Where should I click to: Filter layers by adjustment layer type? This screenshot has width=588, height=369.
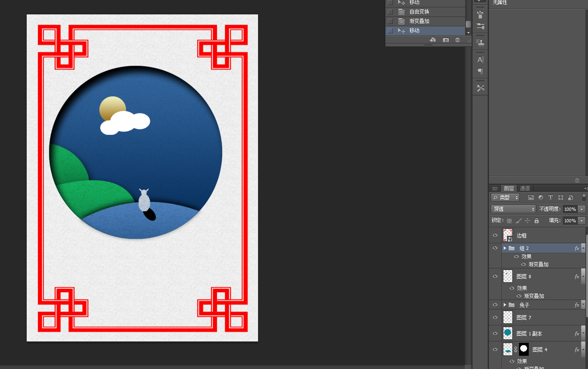[x=541, y=198]
